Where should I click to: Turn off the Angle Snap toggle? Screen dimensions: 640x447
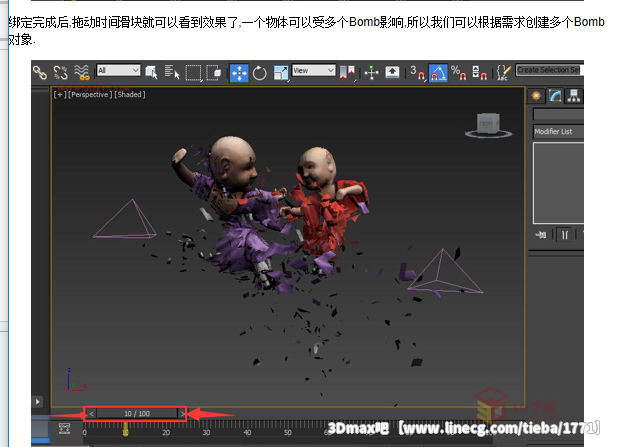pos(438,73)
